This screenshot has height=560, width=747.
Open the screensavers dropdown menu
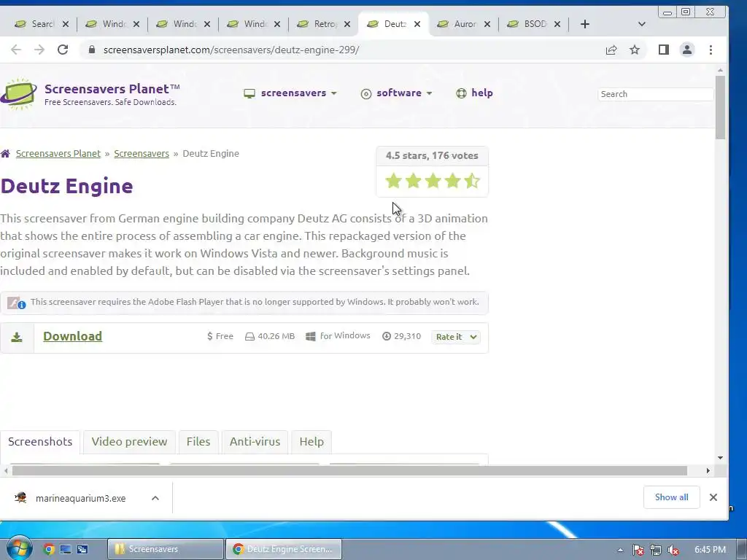(290, 93)
